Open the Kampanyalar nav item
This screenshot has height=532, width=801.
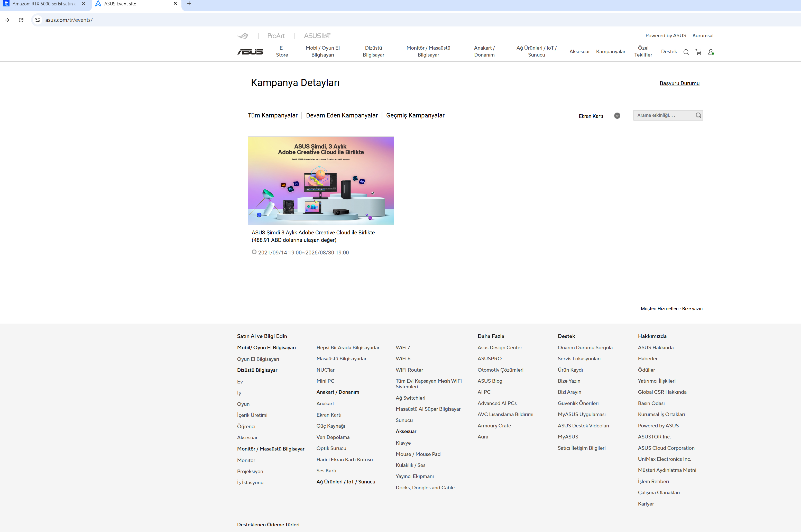pos(611,52)
